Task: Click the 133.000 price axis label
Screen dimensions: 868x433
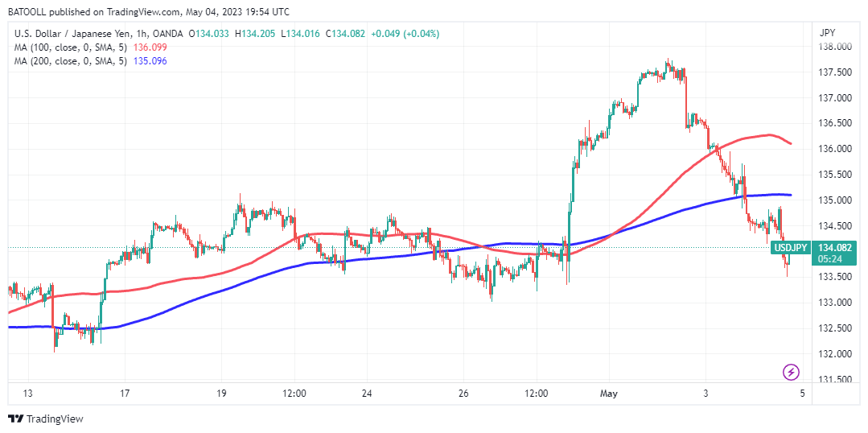Action: tap(835, 303)
